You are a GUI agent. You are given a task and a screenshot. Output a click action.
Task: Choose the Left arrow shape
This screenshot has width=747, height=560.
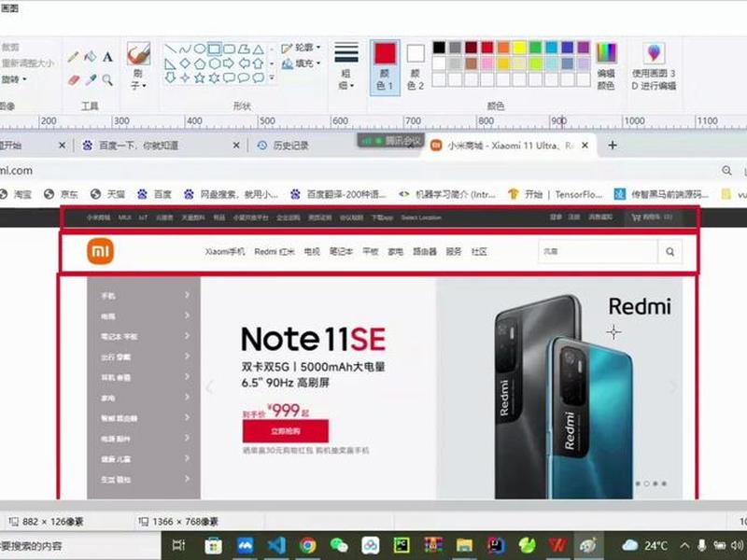coord(244,63)
